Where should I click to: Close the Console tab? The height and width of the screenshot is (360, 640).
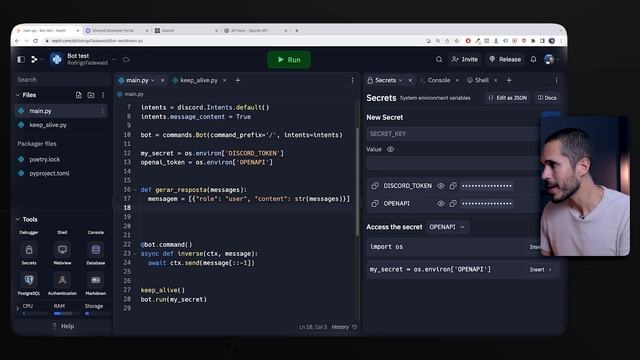457,80
